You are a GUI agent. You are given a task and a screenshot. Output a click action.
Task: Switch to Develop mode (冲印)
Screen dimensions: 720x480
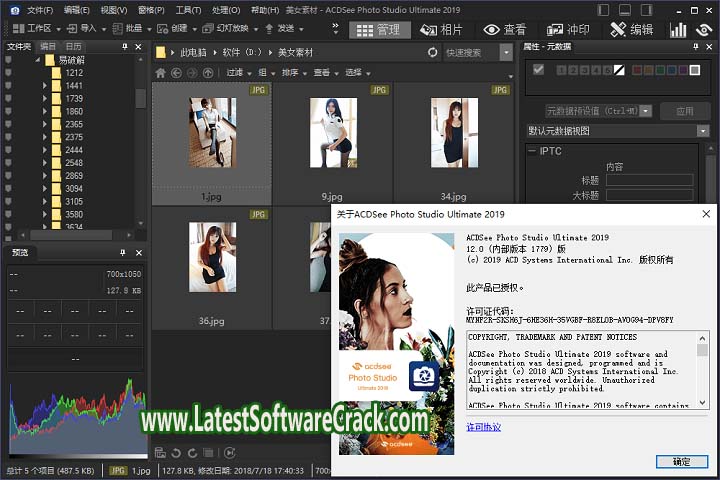pyautogui.click(x=568, y=30)
